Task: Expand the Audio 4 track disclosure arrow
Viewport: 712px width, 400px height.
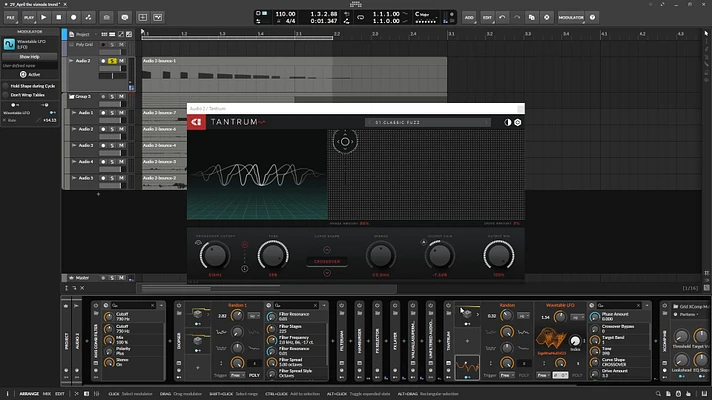Action: tap(74, 162)
